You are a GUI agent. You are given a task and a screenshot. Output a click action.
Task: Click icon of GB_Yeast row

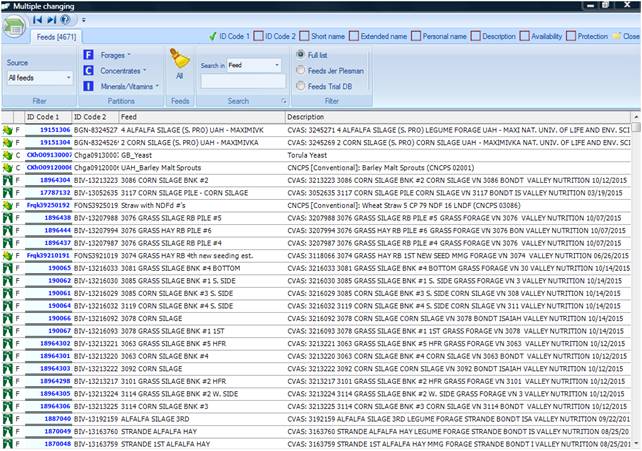click(7, 156)
